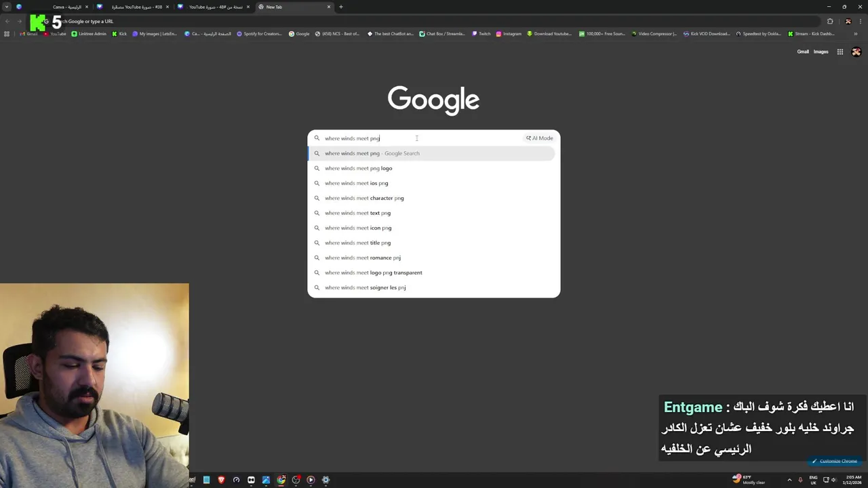The width and height of the screenshot is (868, 488).
Task: Select suggestion where winds meet ios png
Action: [432, 183]
